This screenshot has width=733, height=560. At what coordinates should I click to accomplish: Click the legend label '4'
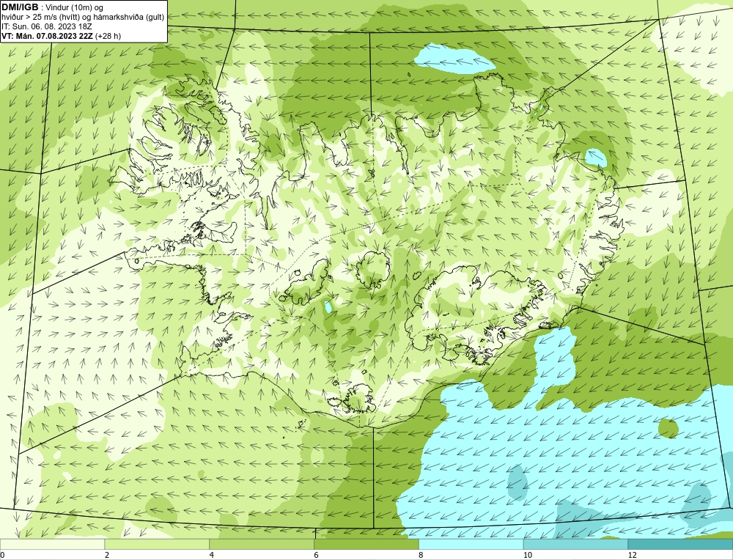coord(212,555)
